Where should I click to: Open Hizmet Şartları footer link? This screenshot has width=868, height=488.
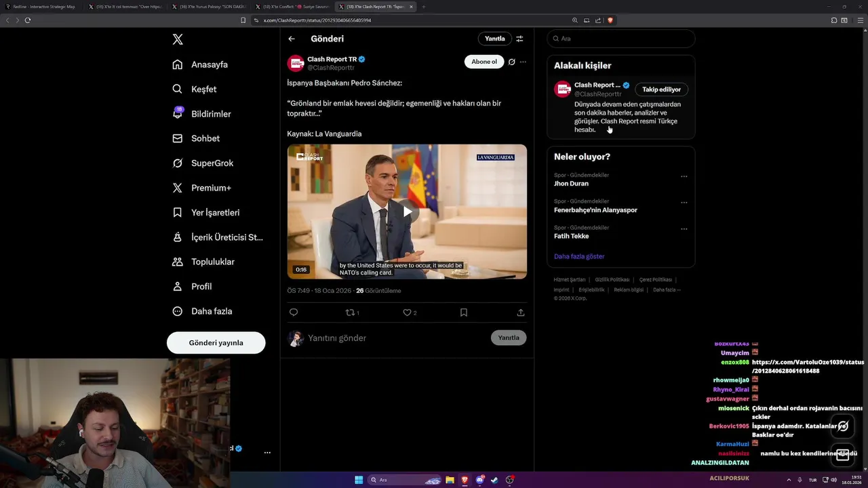pyautogui.click(x=569, y=280)
